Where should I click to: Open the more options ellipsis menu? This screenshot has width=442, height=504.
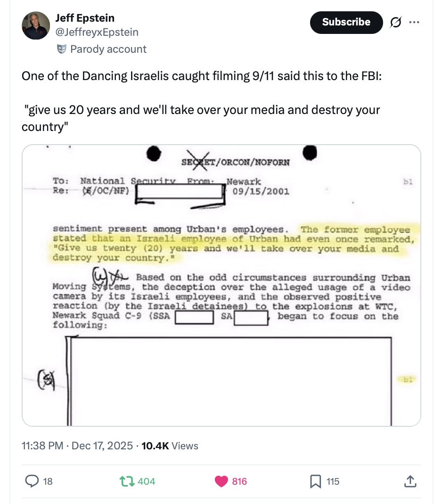(x=414, y=22)
